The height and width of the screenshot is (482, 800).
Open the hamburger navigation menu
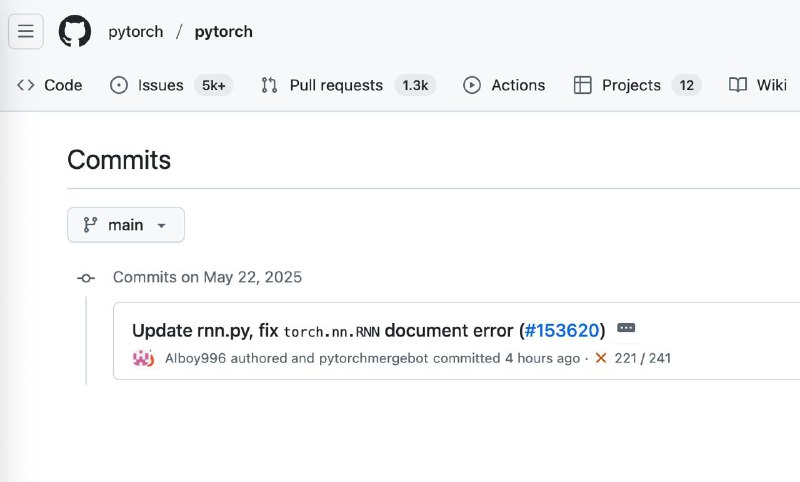click(26, 31)
